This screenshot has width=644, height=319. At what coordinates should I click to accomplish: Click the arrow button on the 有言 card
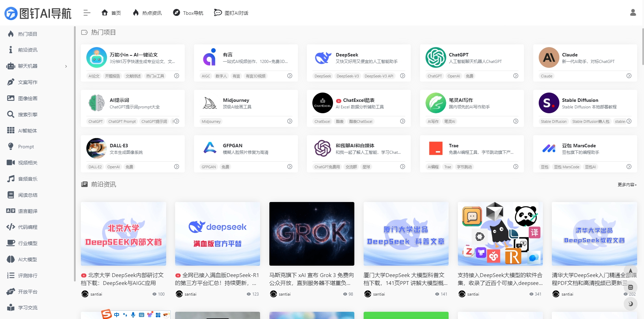pyautogui.click(x=290, y=76)
